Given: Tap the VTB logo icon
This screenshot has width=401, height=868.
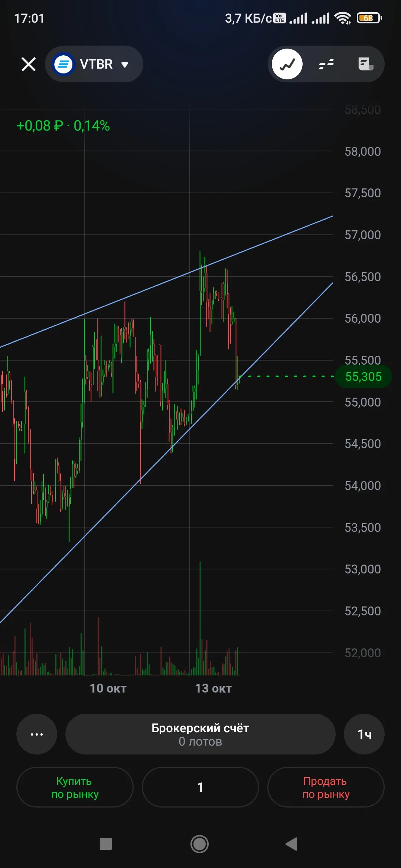Looking at the screenshot, I should [x=63, y=64].
